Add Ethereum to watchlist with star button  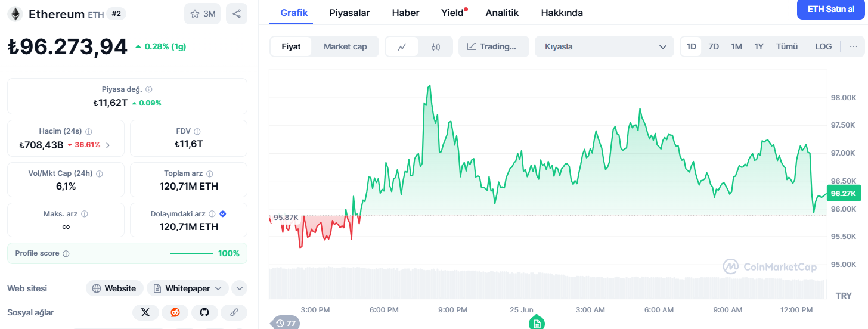(x=202, y=14)
